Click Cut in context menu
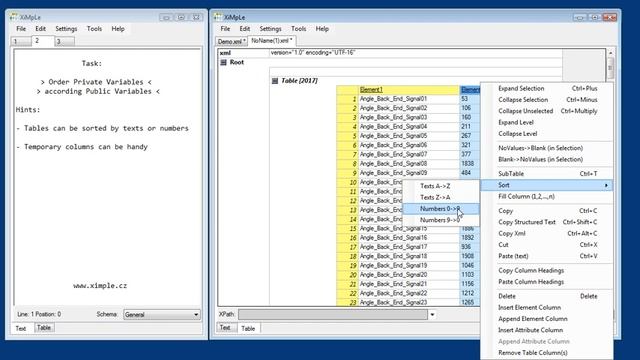 (x=547, y=245)
